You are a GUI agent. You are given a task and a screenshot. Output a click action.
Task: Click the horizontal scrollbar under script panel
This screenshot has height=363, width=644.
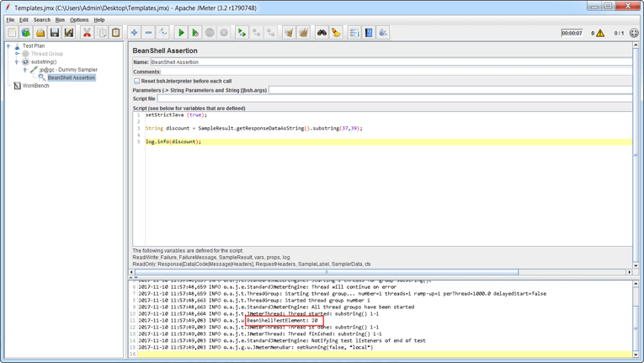[x=327, y=272]
